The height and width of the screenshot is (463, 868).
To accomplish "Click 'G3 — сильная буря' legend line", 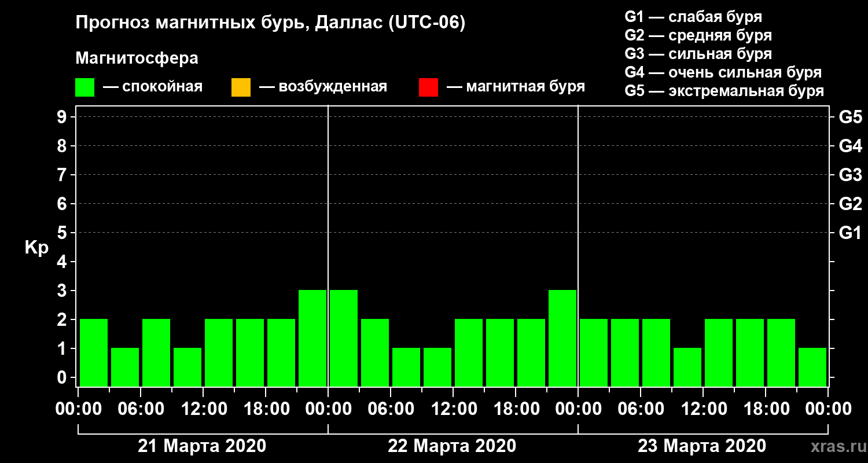I will click(x=698, y=54).
